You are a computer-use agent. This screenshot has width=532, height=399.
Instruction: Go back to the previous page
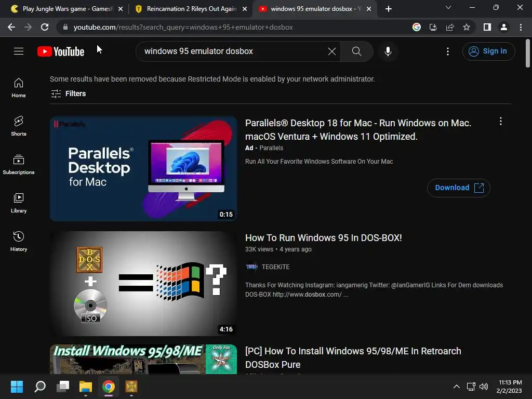[11, 27]
